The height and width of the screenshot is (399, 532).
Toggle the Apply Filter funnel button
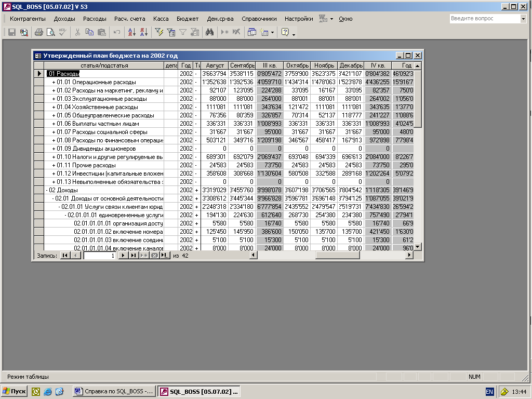[183, 32]
